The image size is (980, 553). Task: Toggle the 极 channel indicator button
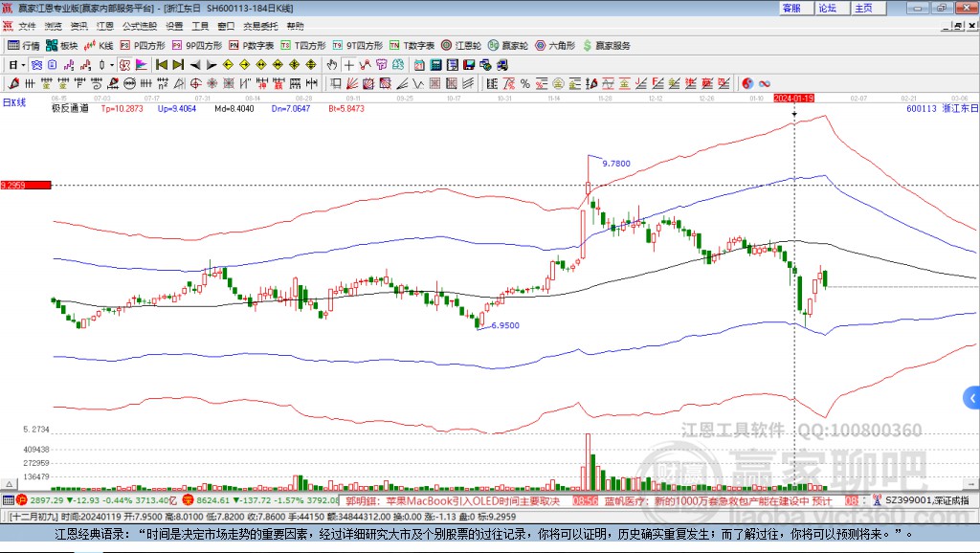(125, 65)
